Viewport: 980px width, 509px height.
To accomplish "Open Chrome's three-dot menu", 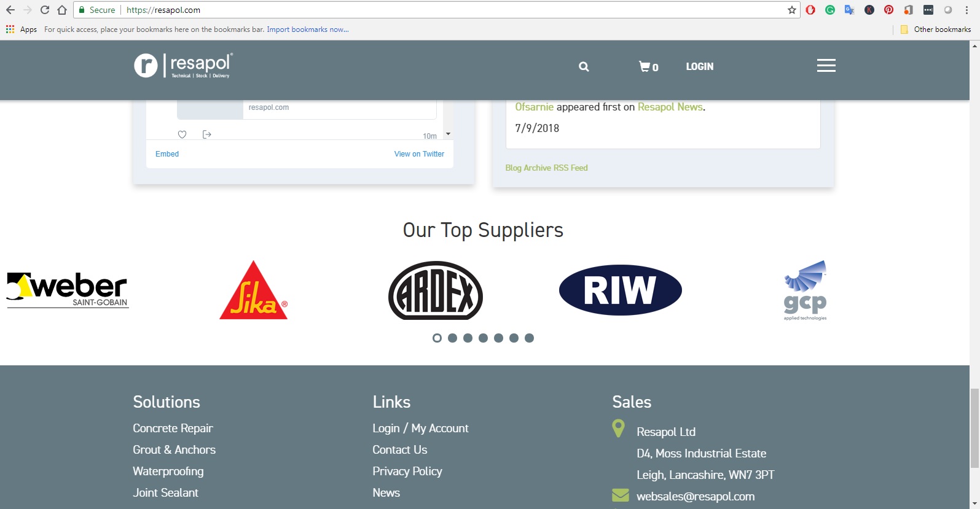I will pyautogui.click(x=967, y=10).
